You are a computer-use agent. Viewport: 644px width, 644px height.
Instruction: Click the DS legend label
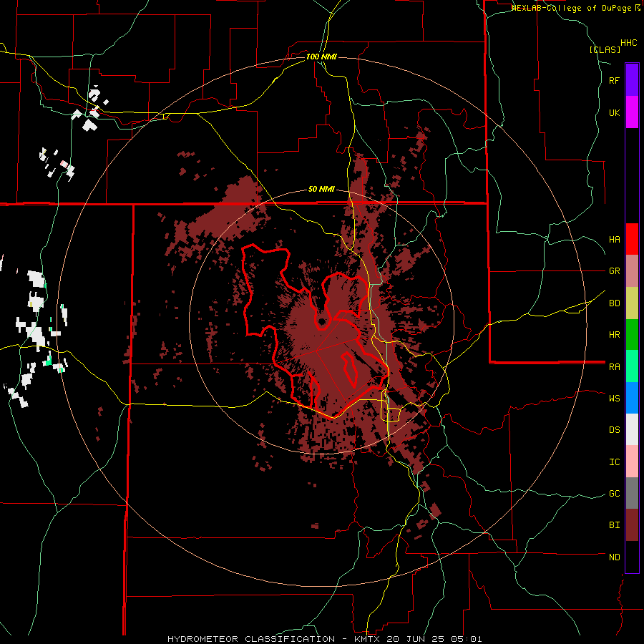(x=614, y=430)
